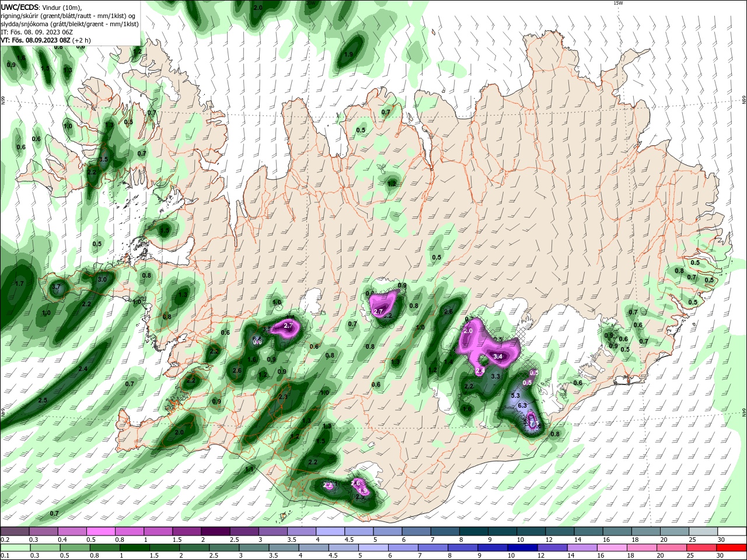
Task: Click the 3.4 value inside the magenta area
Action: 498,356
